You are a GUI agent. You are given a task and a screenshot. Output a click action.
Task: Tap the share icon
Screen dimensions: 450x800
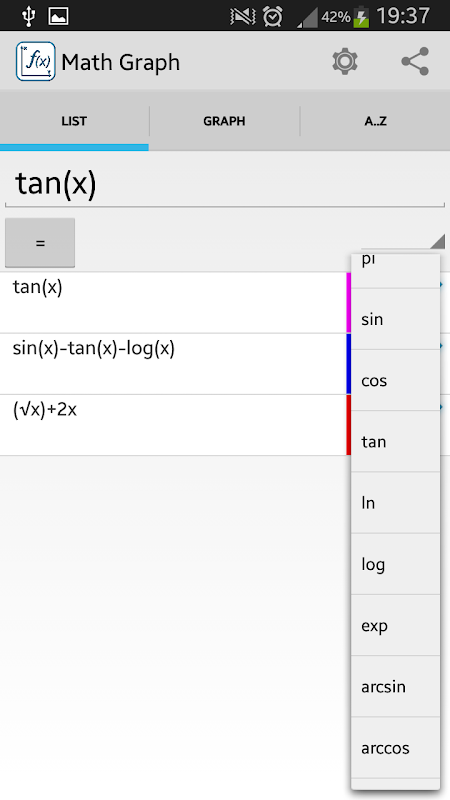coord(415,62)
